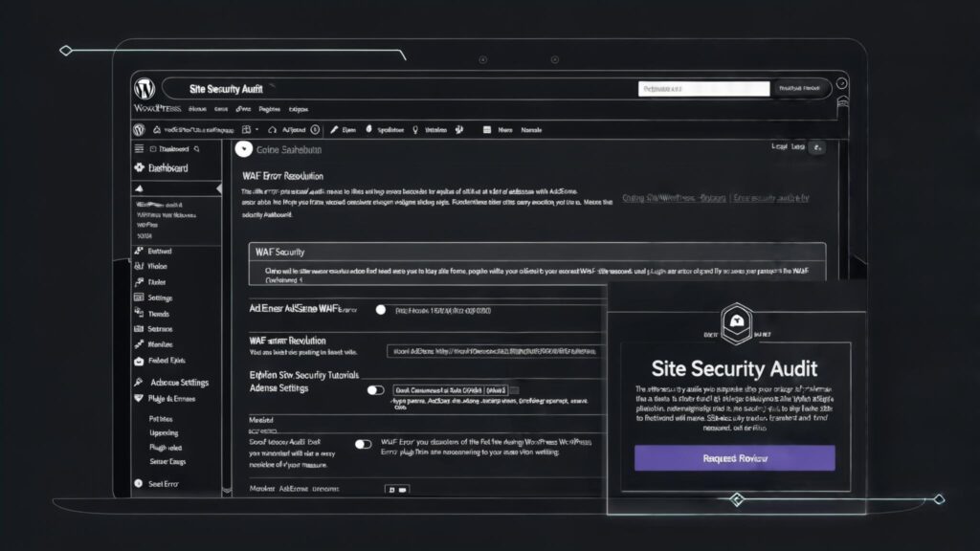Expand the dropdown arrow next to the toolbar grid icon
The width and height of the screenshot is (980, 551).
[x=256, y=129]
